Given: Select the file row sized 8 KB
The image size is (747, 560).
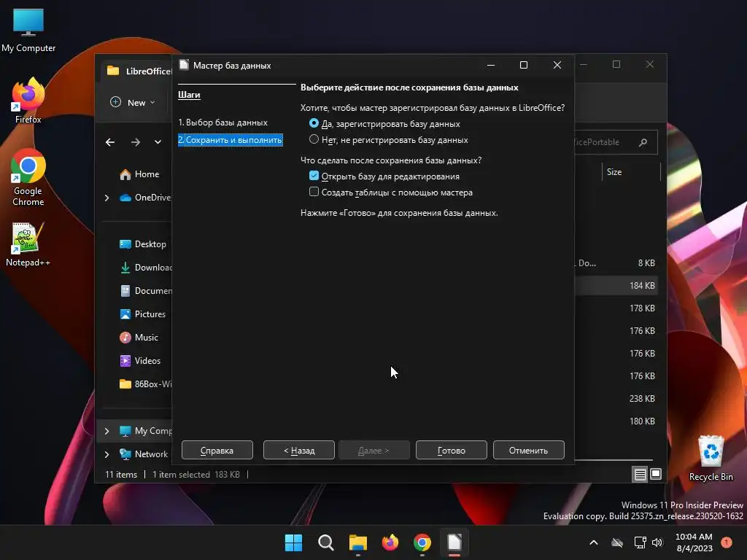Looking at the screenshot, I should click(x=616, y=262).
